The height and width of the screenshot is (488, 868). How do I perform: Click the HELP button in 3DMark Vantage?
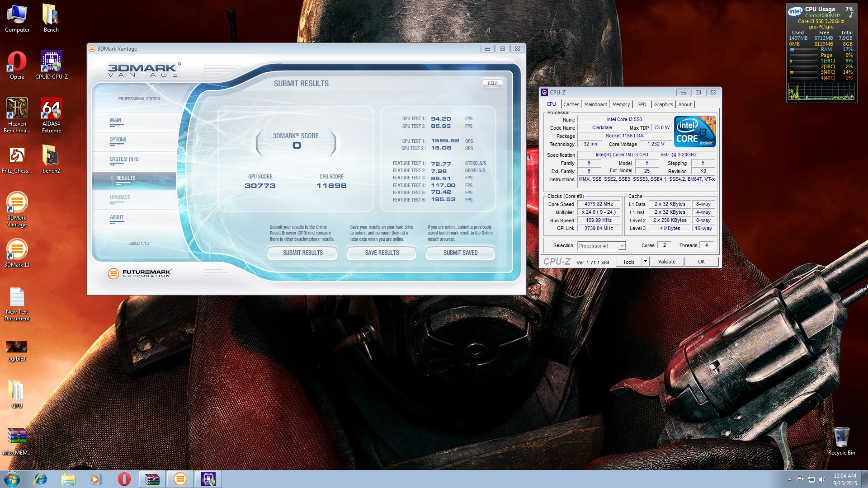pyautogui.click(x=492, y=83)
